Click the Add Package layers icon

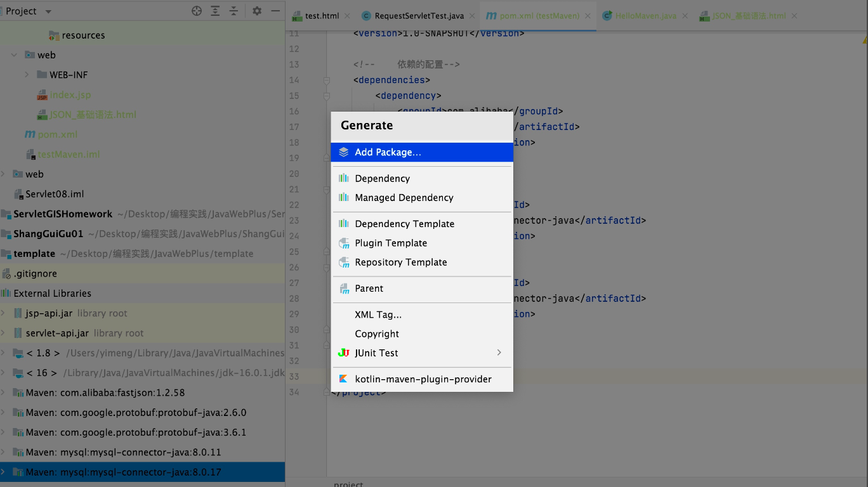click(x=344, y=152)
